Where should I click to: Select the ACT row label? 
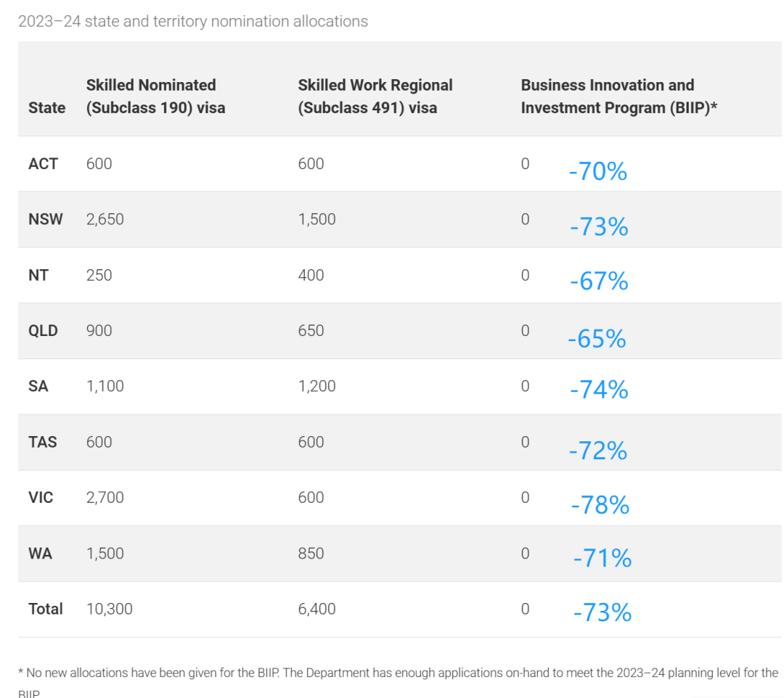43,164
